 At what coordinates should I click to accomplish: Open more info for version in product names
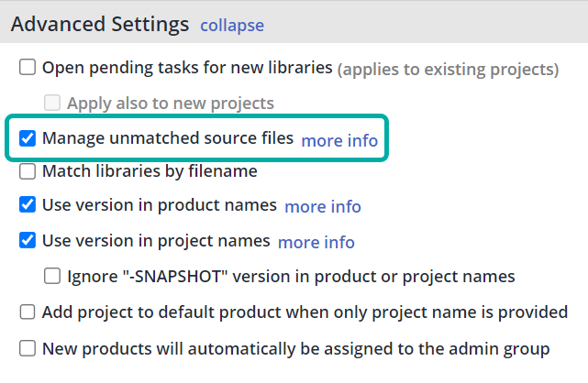[x=323, y=206]
